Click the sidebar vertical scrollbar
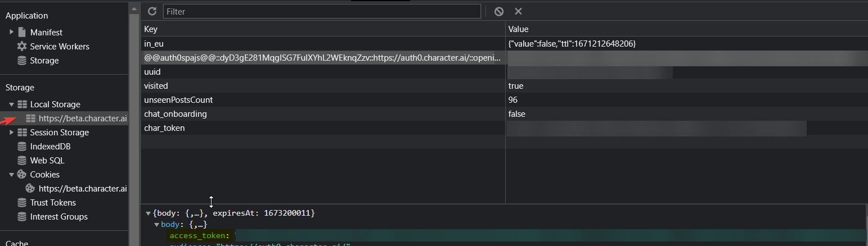The image size is (868, 246). tap(134, 123)
